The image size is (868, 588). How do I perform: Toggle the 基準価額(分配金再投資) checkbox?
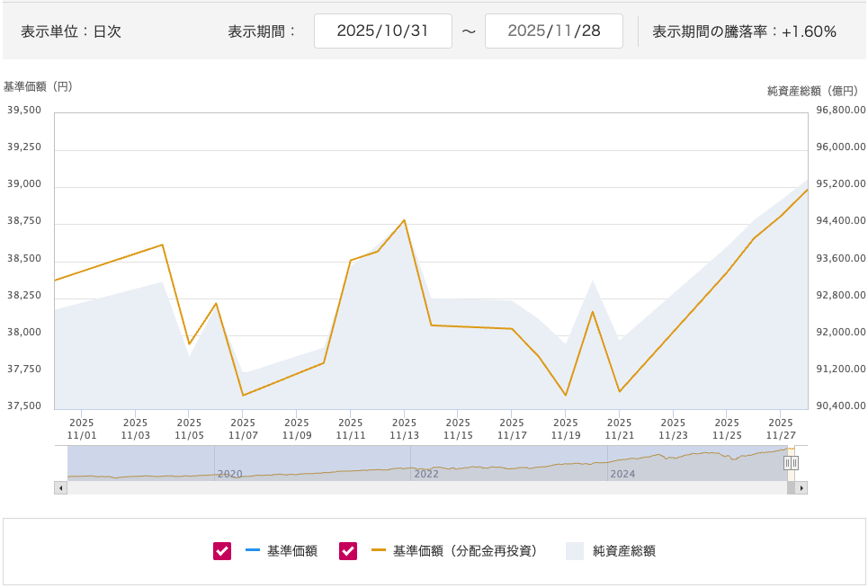(x=348, y=551)
